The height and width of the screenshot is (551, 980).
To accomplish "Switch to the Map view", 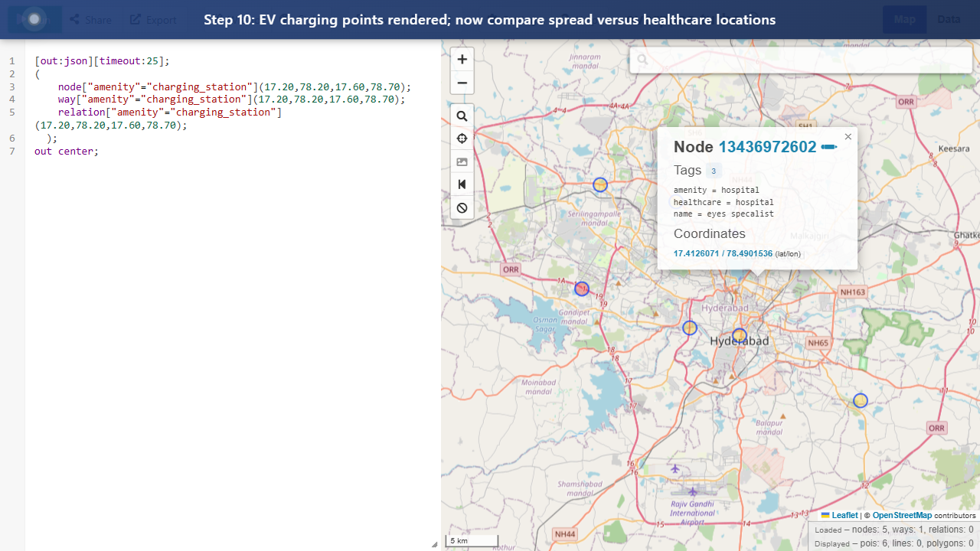I will (x=904, y=19).
